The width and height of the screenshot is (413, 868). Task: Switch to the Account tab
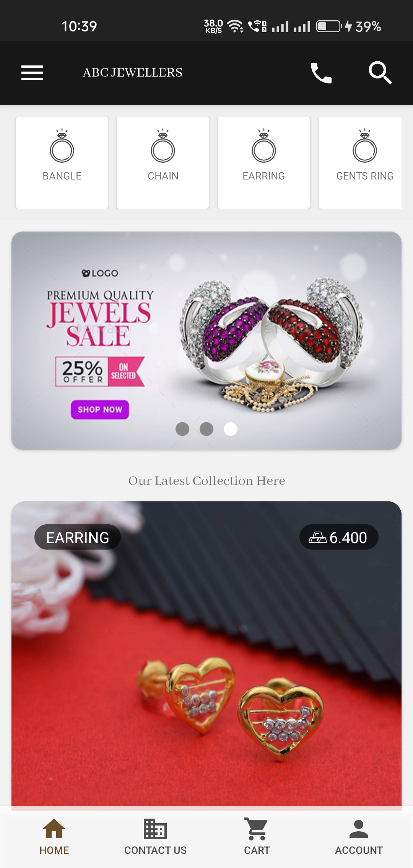point(359,837)
